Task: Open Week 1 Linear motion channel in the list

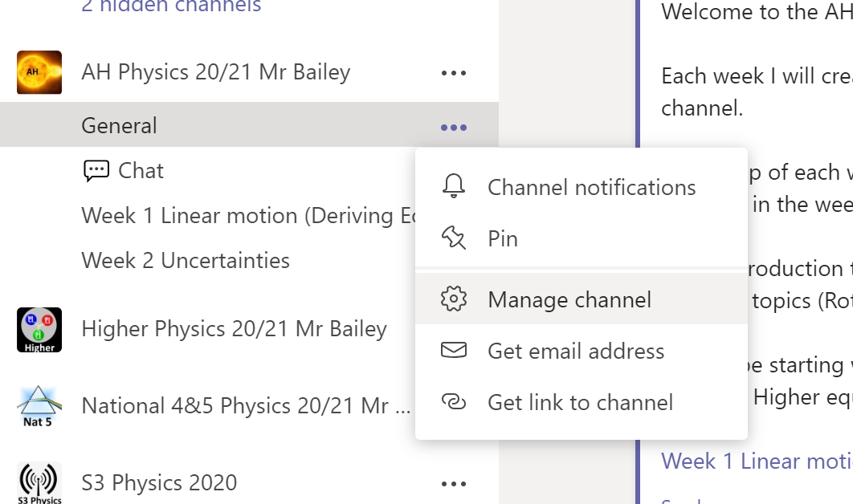Action: click(249, 216)
